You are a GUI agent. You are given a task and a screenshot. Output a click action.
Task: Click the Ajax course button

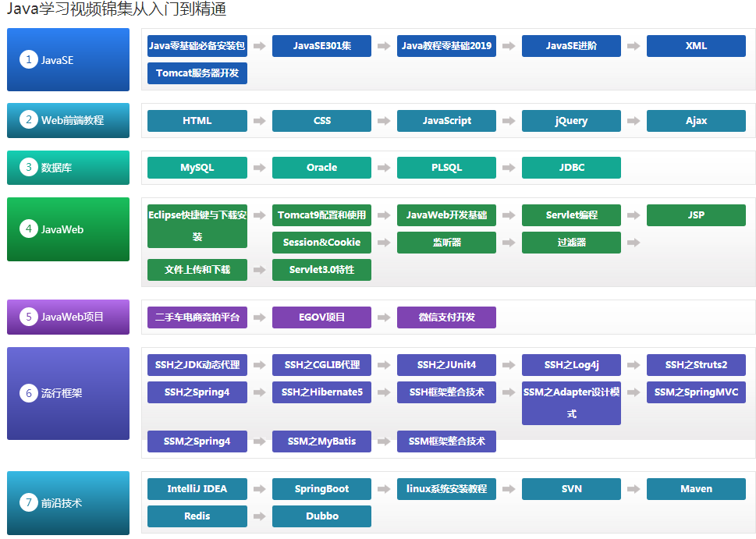(696, 121)
